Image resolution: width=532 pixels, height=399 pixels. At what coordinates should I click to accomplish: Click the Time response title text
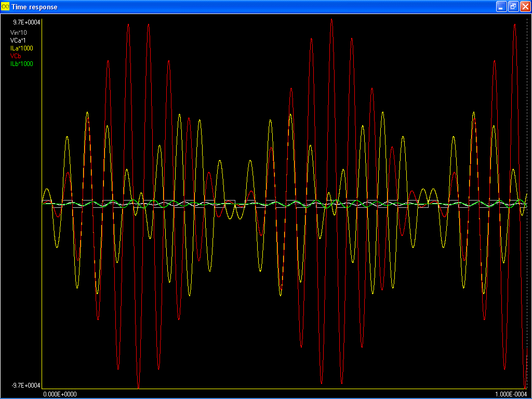tap(35, 7)
